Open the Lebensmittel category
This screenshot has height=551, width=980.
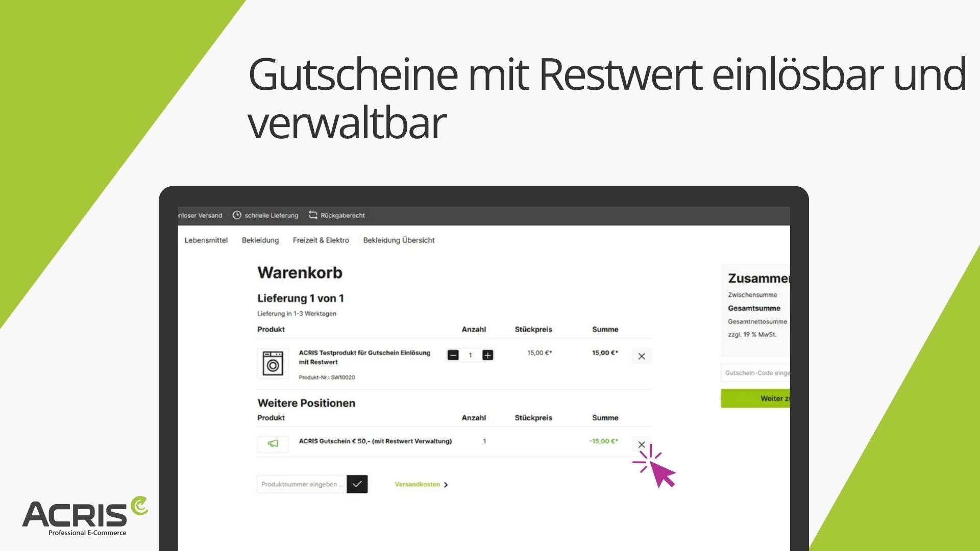(206, 240)
